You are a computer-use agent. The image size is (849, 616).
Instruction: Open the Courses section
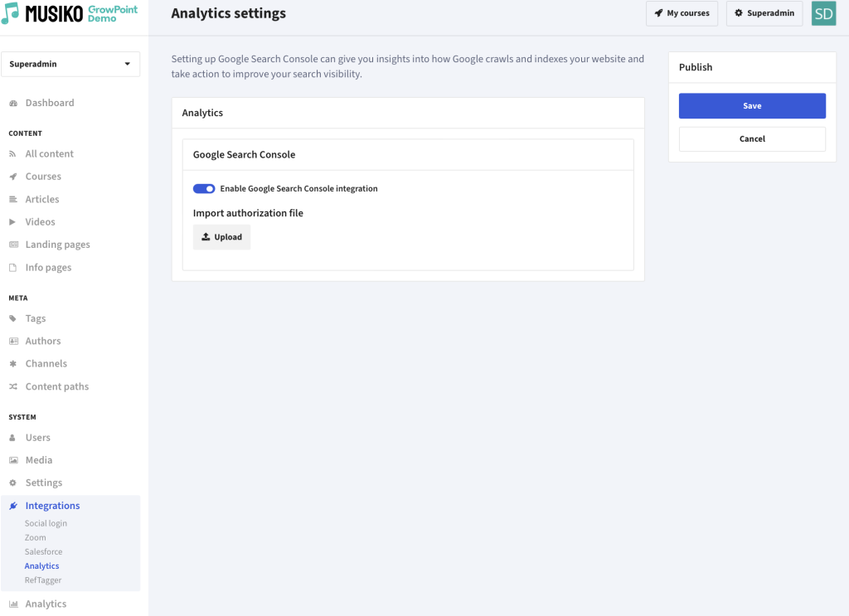pyautogui.click(x=43, y=177)
